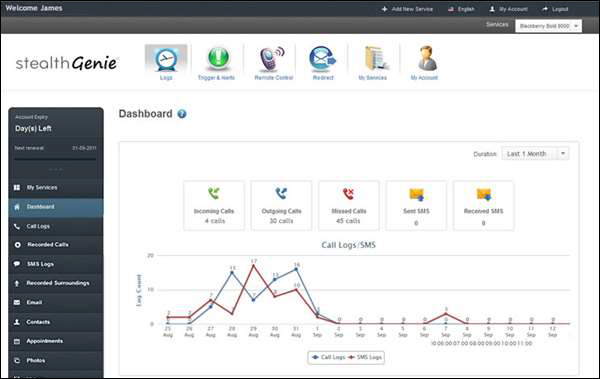Click the Logout arrow icon
The height and width of the screenshot is (379, 600).
(545, 9)
